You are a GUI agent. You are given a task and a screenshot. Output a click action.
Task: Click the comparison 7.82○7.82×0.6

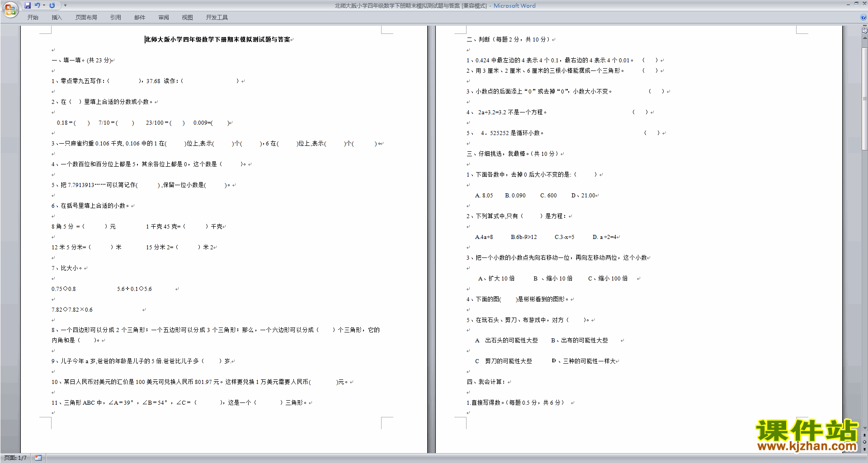point(72,310)
